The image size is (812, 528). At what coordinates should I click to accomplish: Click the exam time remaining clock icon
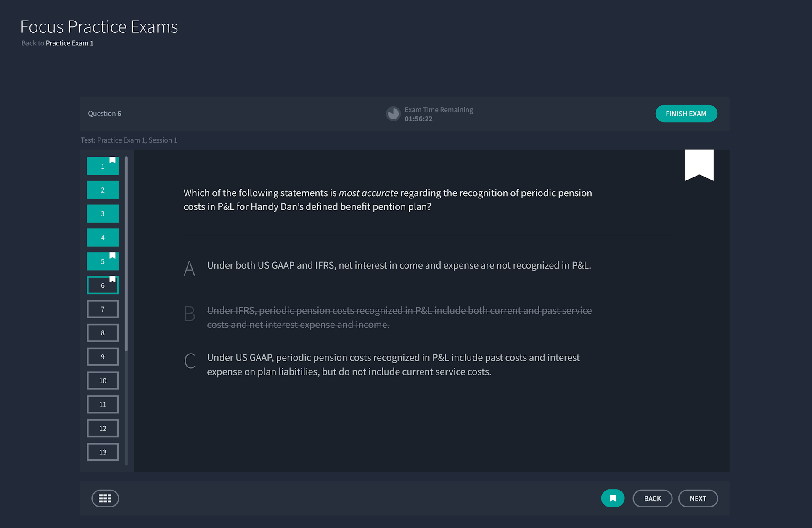point(393,114)
